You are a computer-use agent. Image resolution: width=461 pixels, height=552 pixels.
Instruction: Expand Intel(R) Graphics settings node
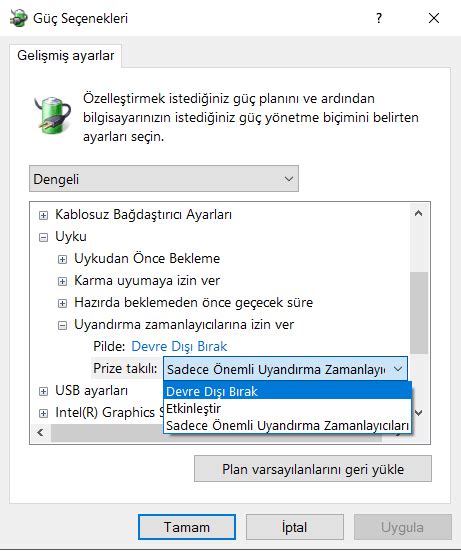[x=43, y=413]
